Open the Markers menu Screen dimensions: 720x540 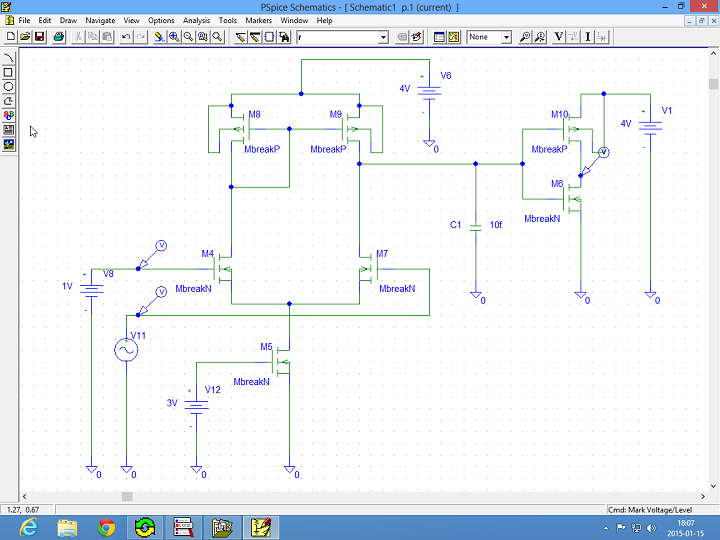258,20
